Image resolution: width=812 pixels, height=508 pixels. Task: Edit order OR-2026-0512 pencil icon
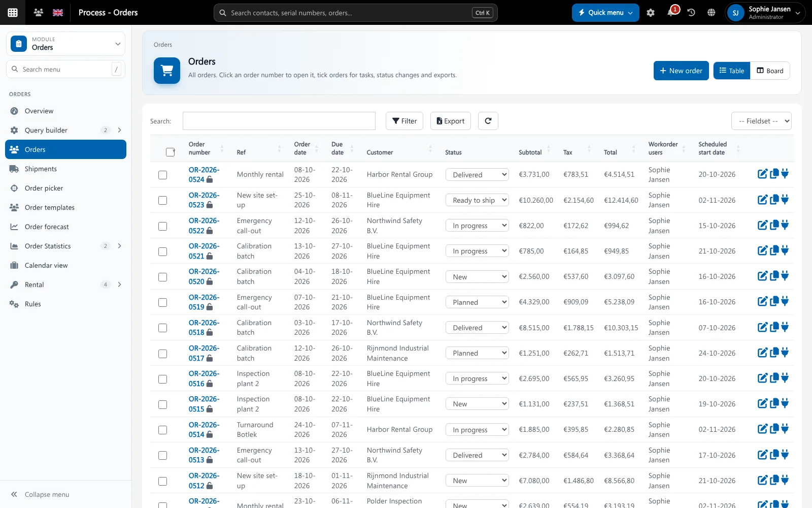[x=762, y=480]
